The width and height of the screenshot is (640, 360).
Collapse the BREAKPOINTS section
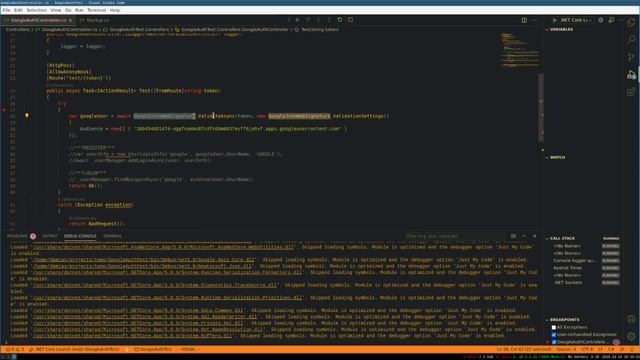pos(562,320)
